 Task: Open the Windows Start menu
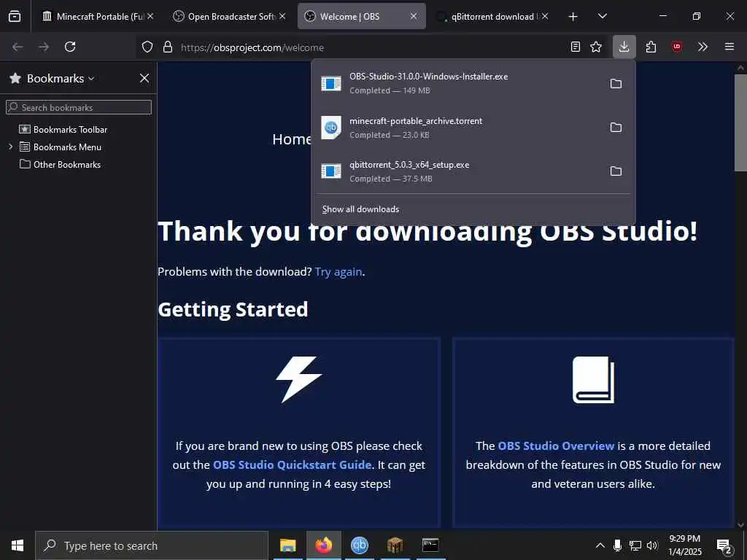(18, 545)
